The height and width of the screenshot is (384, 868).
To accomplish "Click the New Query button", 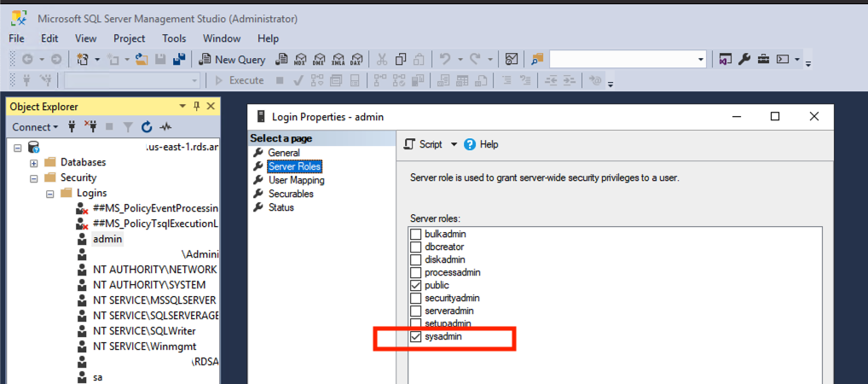I will [x=232, y=59].
